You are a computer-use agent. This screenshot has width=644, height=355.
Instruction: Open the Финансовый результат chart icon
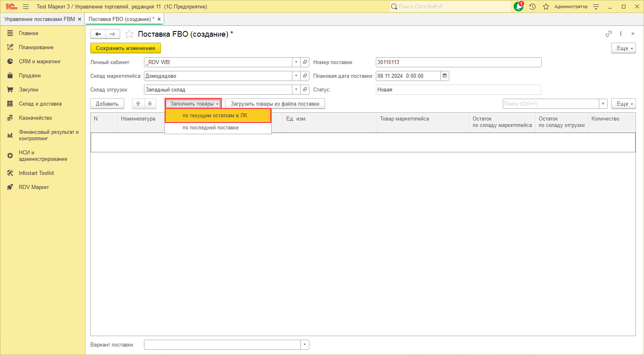coord(10,135)
